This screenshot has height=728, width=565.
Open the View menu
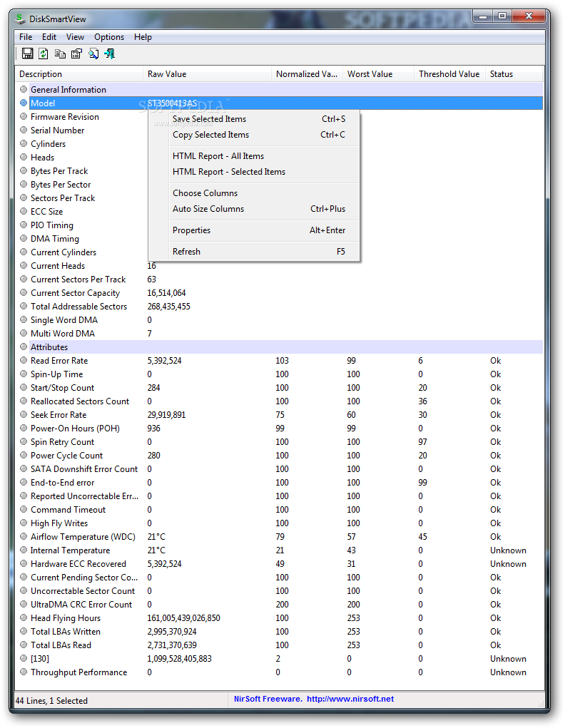[75, 36]
